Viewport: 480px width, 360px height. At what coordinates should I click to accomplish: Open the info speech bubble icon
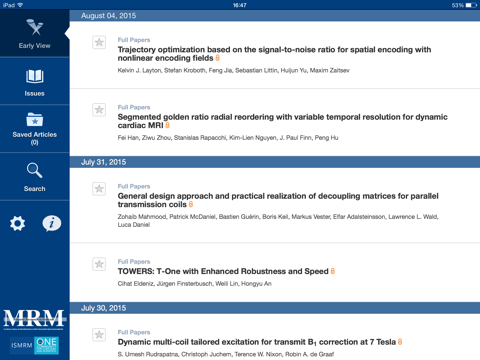pyautogui.click(x=52, y=223)
